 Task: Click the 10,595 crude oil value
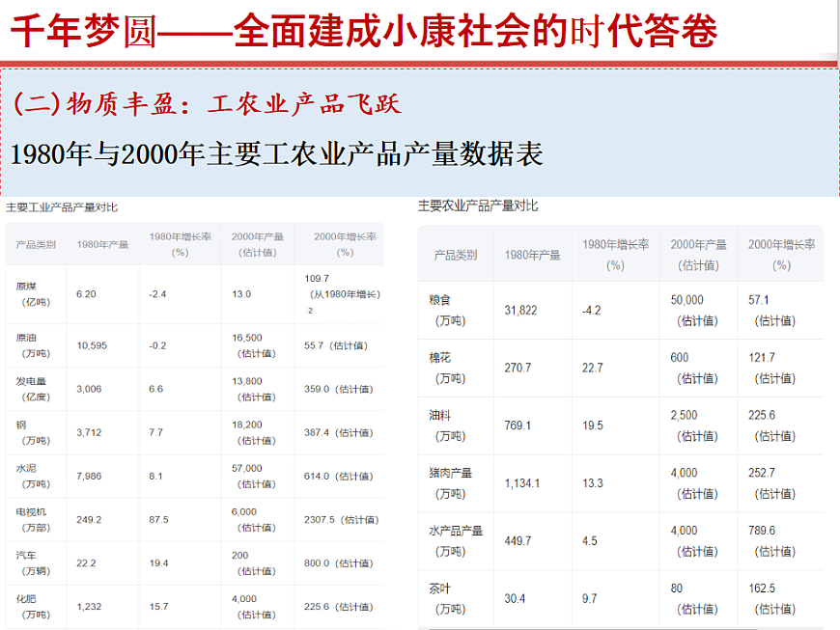[x=92, y=345]
